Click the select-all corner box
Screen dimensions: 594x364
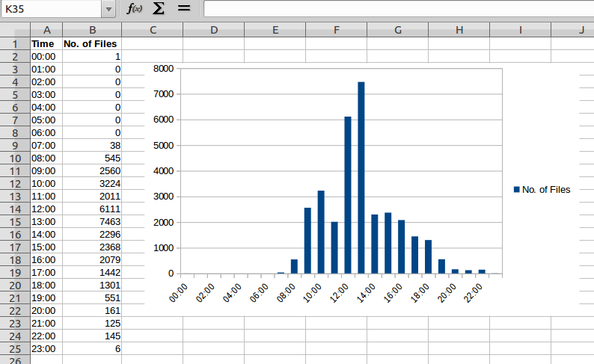15,30
